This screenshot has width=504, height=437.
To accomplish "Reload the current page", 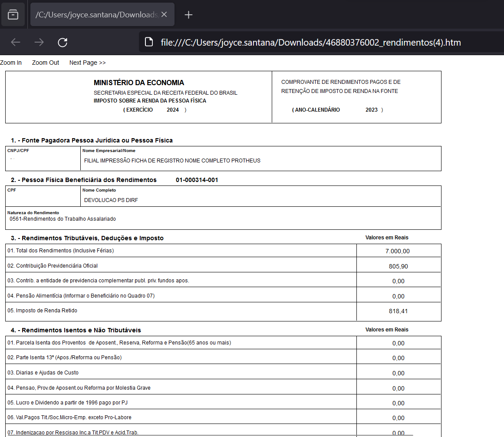I will click(62, 42).
